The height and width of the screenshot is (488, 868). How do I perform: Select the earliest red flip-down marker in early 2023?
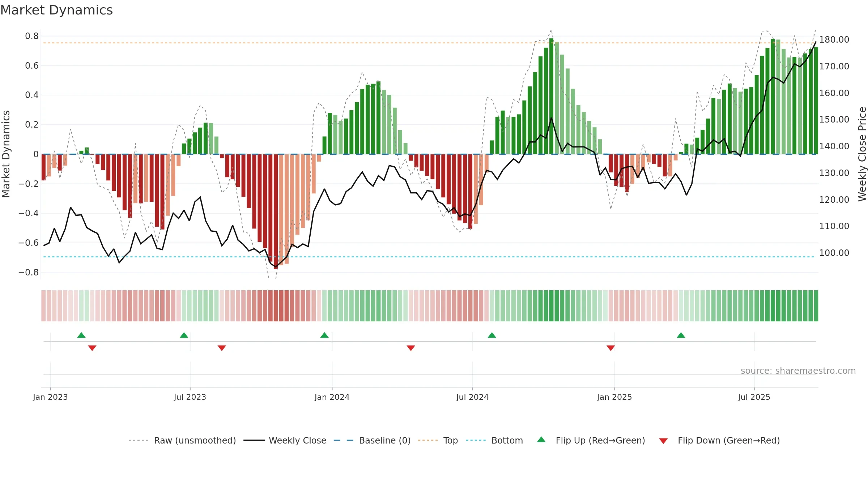pos(92,348)
